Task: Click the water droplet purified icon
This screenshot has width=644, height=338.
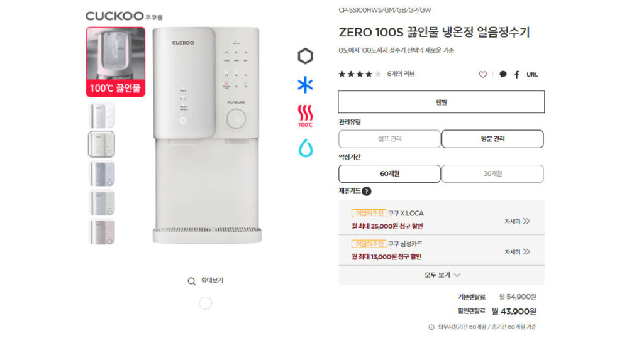Action: (306, 148)
